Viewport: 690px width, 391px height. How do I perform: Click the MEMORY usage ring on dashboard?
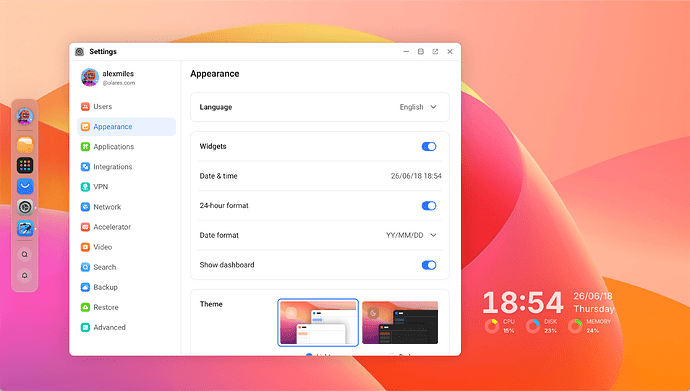[x=575, y=326]
